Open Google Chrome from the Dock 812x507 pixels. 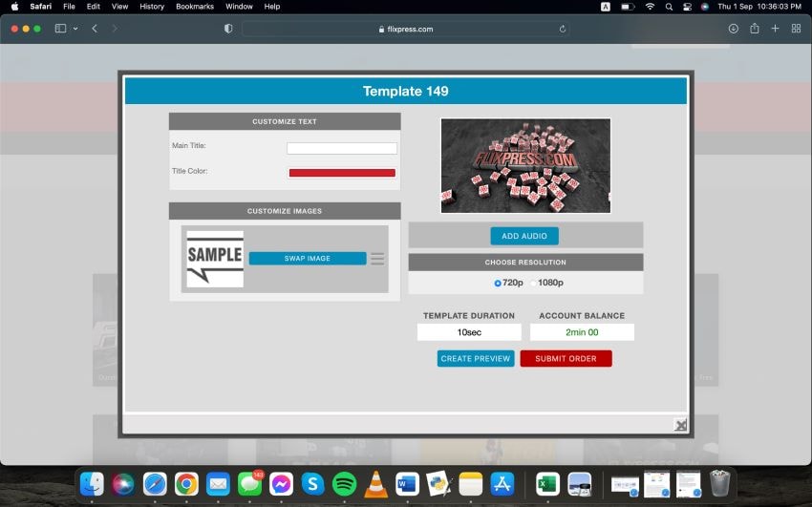(186, 485)
